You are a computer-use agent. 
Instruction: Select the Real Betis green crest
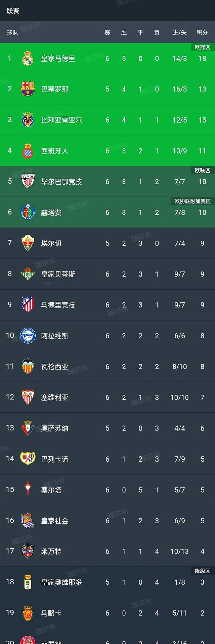tap(28, 274)
